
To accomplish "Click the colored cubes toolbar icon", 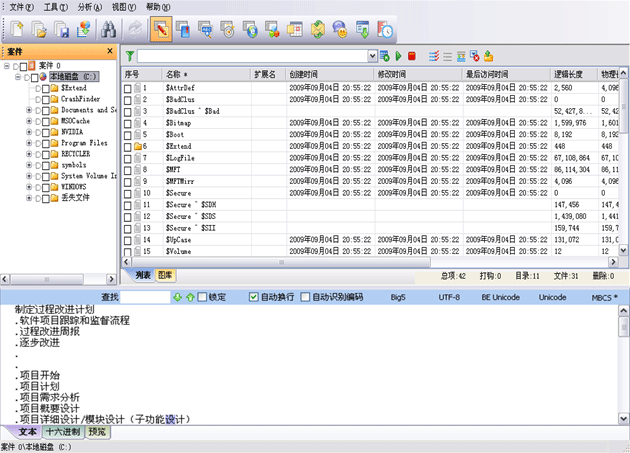I will point(273,29).
